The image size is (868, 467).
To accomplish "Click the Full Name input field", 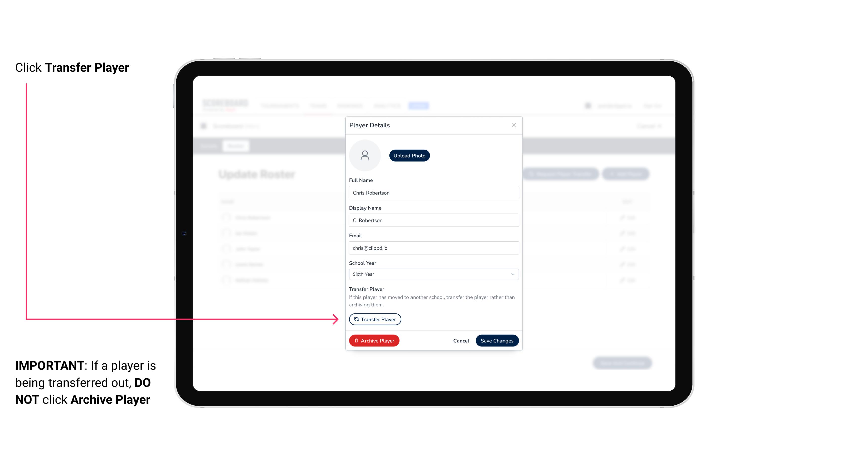I will (x=433, y=192).
